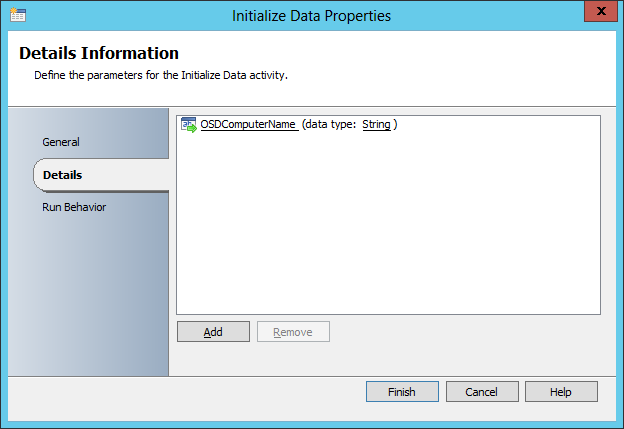
Task: Open the Run Behavior tab
Action: click(x=74, y=207)
